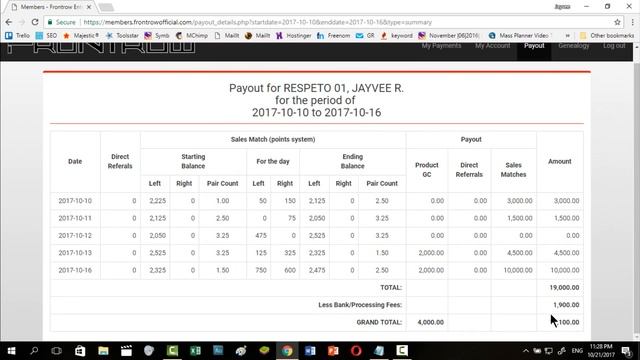The image size is (640, 360).
Task: Show hidden system tray icons
Action: pos(526,351)
